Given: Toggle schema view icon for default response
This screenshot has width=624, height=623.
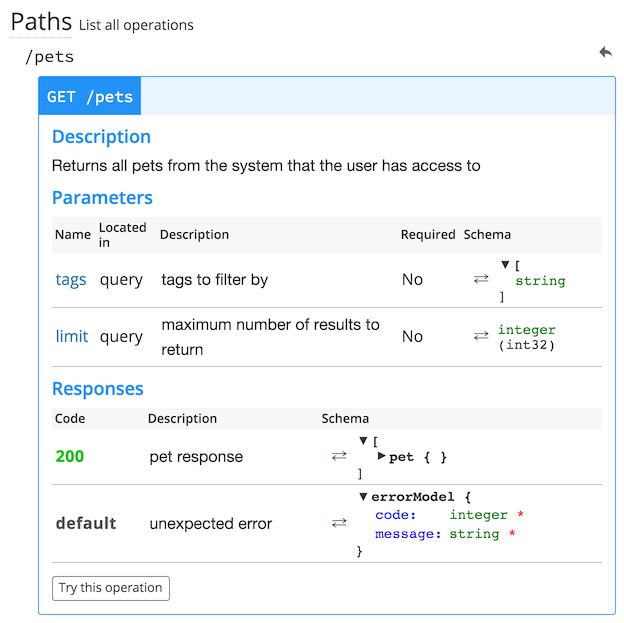Looking at the screenshot, I should 339,523.
